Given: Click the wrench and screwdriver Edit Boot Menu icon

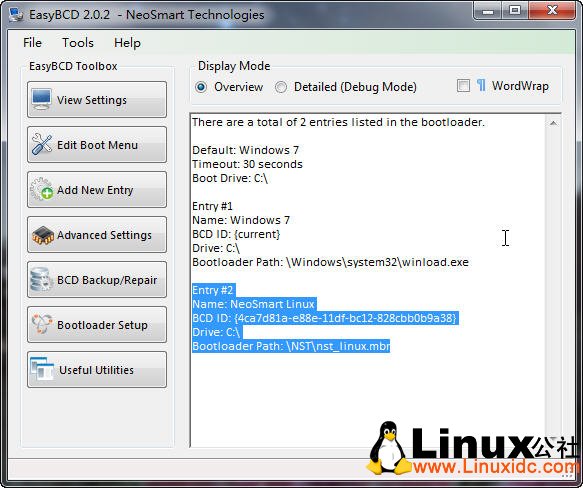Looking at the screenshot, I should [x=41, y=144].
